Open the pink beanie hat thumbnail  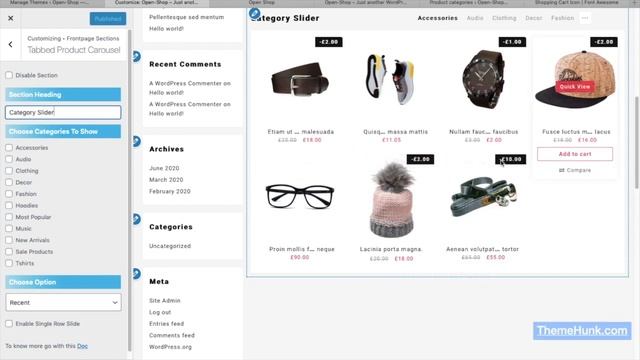pos(391,199)
